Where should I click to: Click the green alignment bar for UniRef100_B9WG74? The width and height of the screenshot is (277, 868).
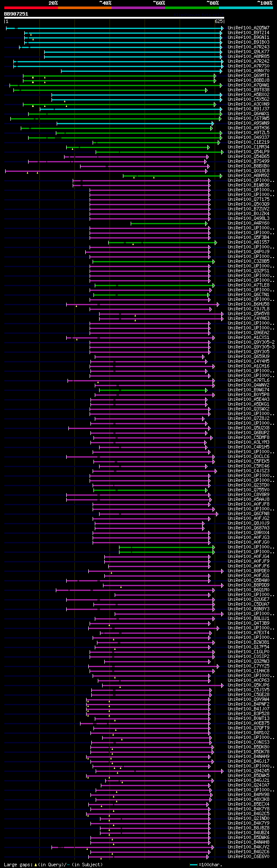153,390
